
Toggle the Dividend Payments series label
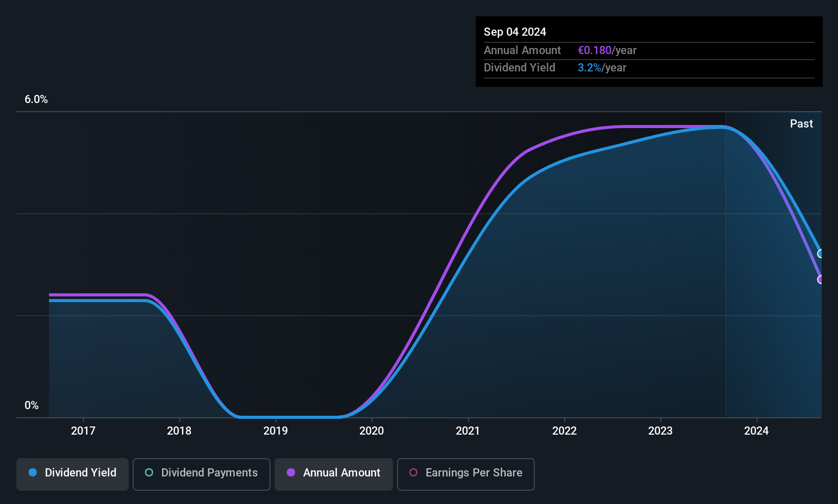pos(209,472)
